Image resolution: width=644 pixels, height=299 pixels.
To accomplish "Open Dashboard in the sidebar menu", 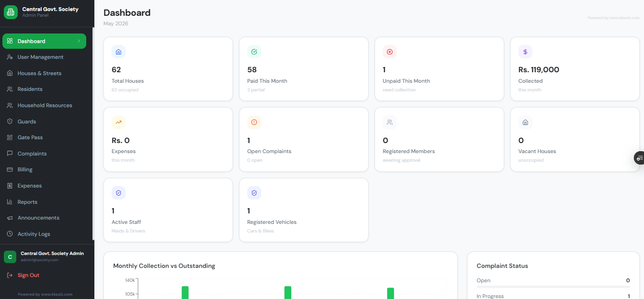I will [x=44, y=41].
